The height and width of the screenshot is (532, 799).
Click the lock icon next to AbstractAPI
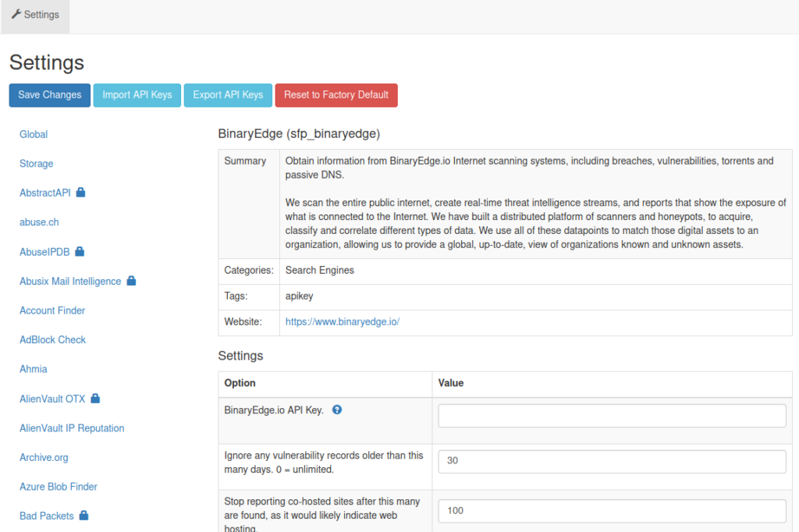(80, 192)
